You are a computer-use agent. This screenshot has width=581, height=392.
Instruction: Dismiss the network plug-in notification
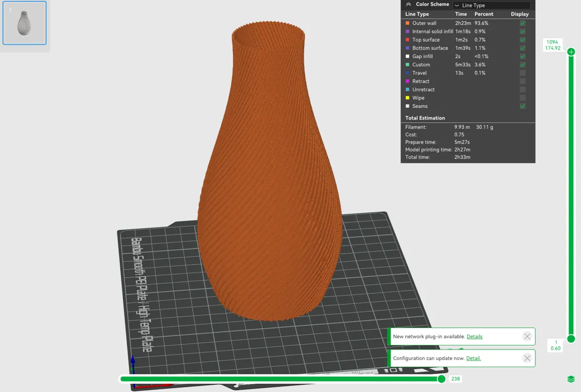coord(527,336)
